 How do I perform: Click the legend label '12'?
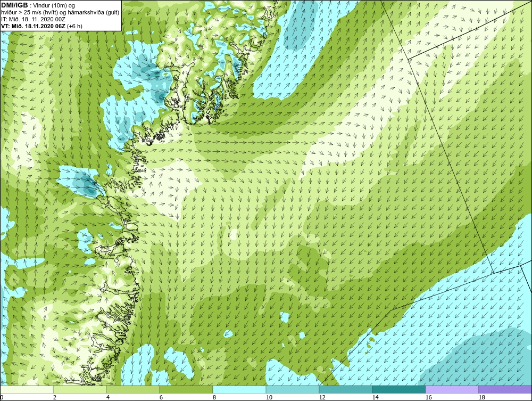(322, 397)
